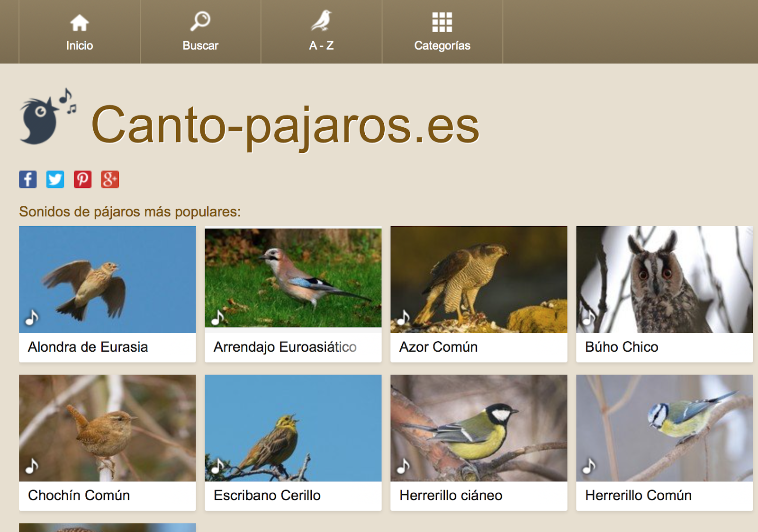
Task: Select the Alondra de Eurasia bird photo
Action: 108,280
